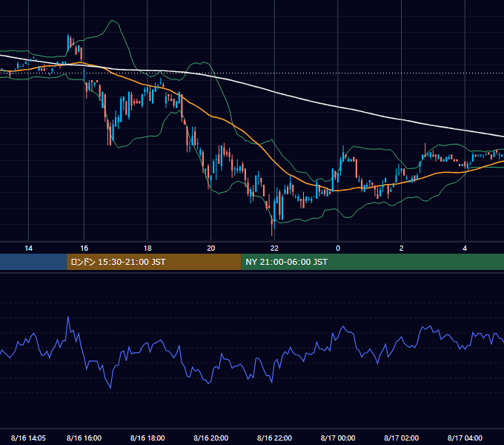This screenshot has height=445, width=504.
Task: Click the blue session bar before ロンドン
Action: point(33,262)
